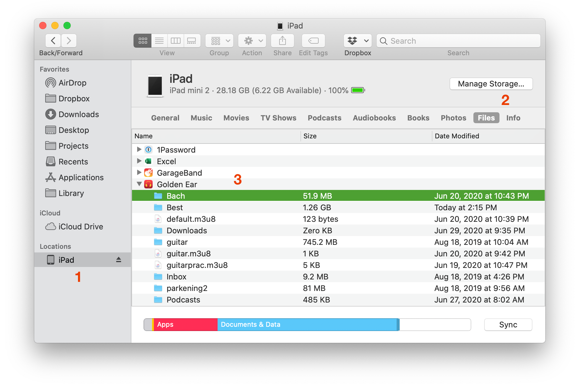Select the default.m3u8 file
This screenshot has width=579, height=392.
click(x=338, y=219)
